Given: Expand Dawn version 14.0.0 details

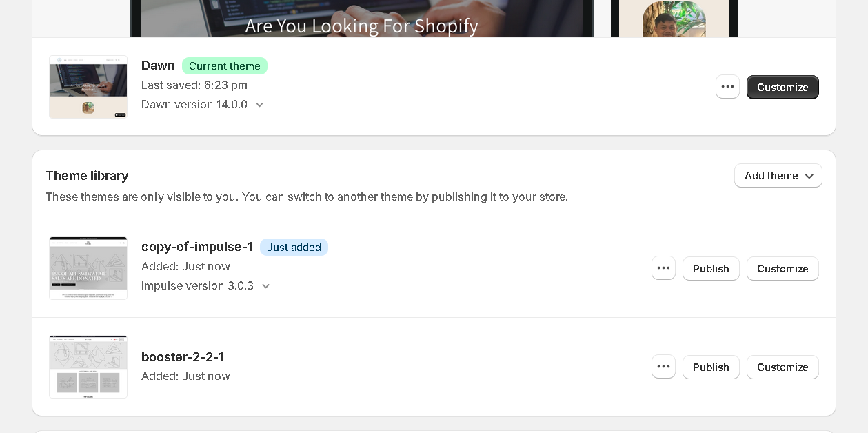Looking at the screenshot, I should 259,105.
